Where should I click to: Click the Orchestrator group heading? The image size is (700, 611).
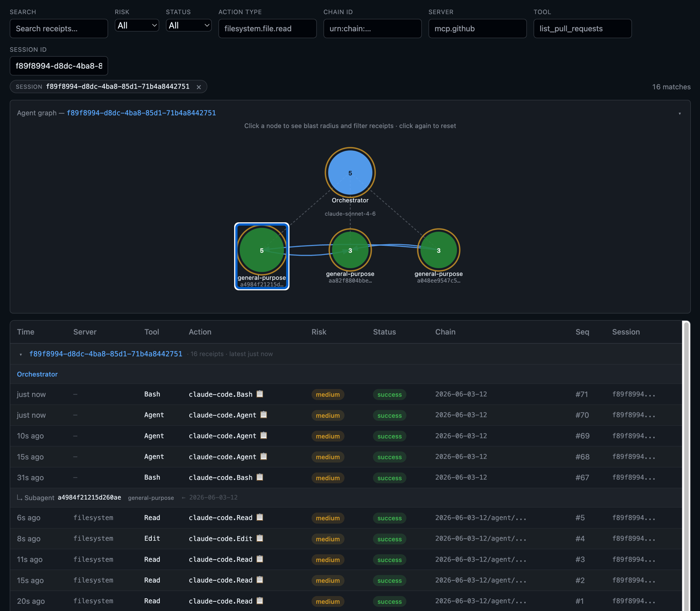(x=37, y=374)
